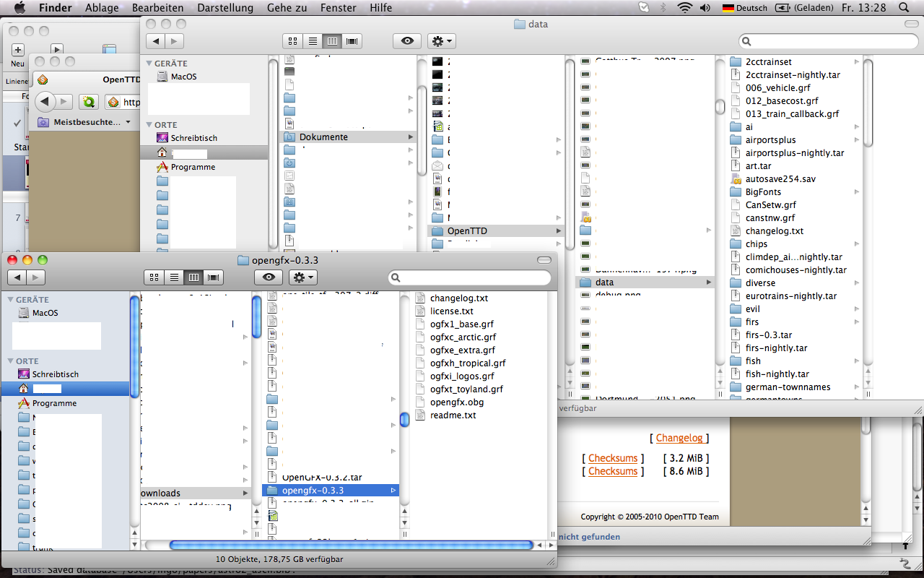Click horizontal scrollbar in opengfx-0.3.3 window
This screenshot has width=924, height=578.
[x=350, y=545]
